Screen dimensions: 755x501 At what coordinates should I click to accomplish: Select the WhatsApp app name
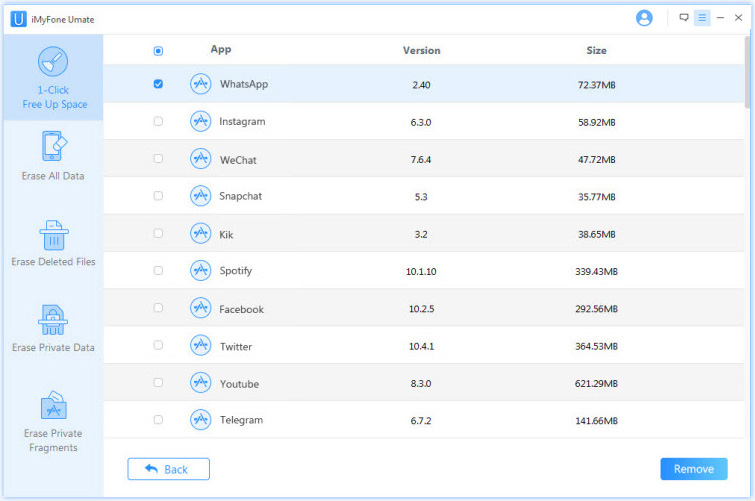pos(244,84)
